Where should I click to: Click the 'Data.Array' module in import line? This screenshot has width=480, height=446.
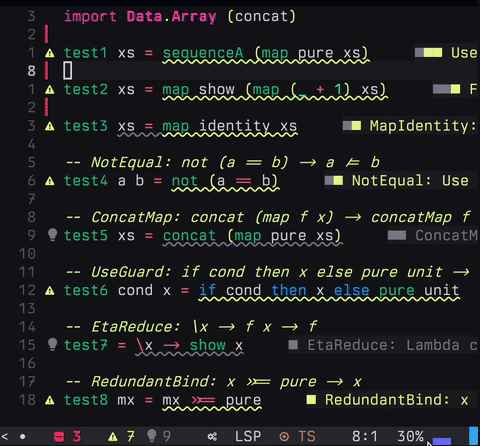pos(171,17)
